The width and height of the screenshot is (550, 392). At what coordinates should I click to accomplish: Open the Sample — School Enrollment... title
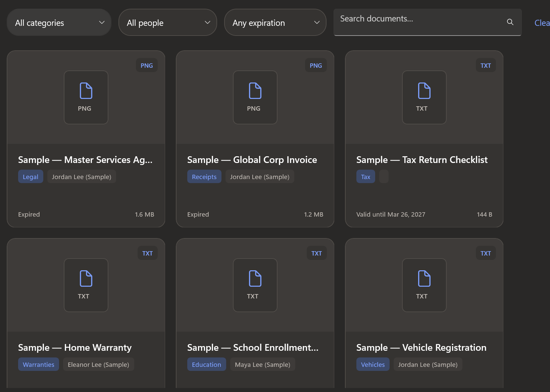click(253, 348)
